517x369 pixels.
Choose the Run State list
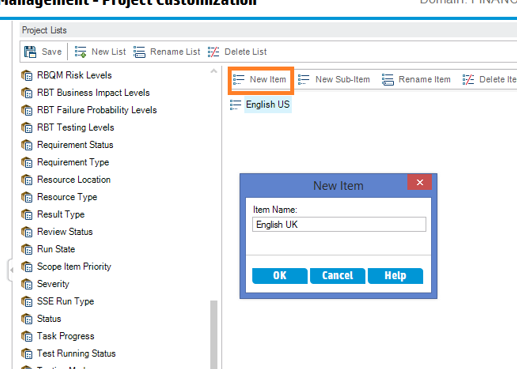56,249
